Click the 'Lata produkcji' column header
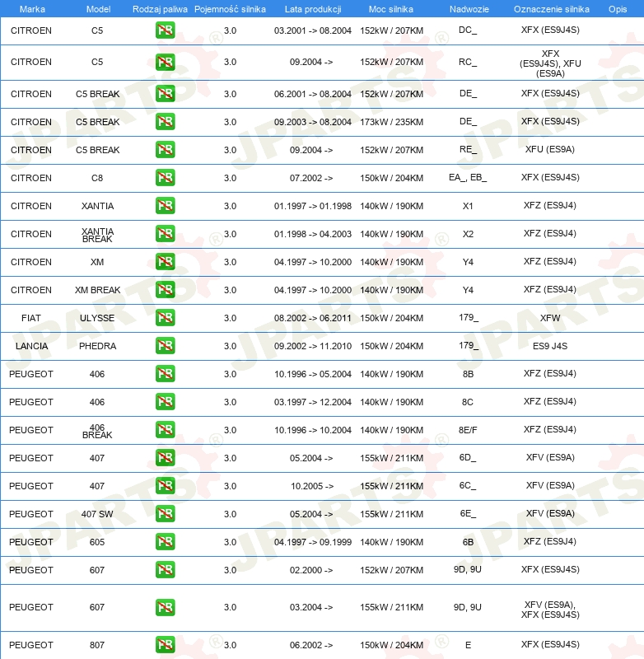 pos(313,9)
